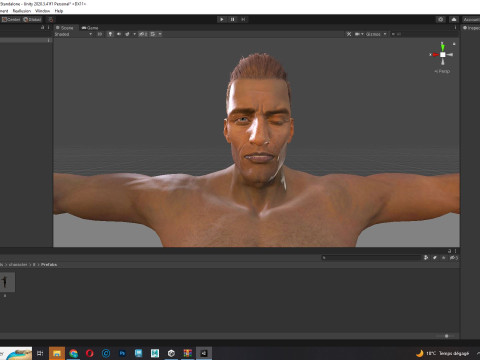Open the Inspector tab

pyautogui.click(x=471, y=28)
